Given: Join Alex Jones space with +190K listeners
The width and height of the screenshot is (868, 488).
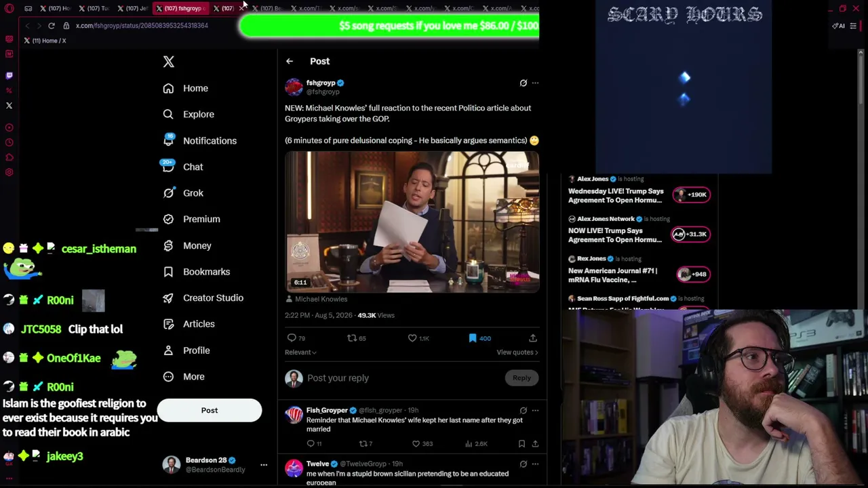Looking at the screenshot, I should 691,195.
